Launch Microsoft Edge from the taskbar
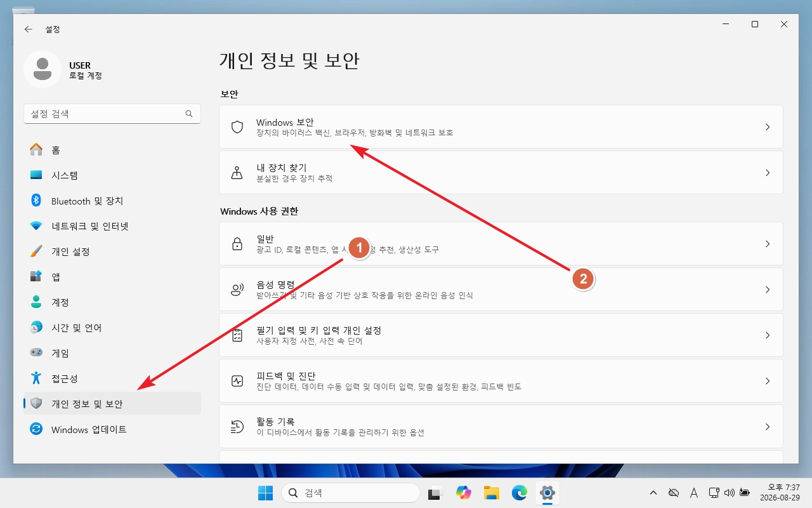 click(x=520, y=493)
